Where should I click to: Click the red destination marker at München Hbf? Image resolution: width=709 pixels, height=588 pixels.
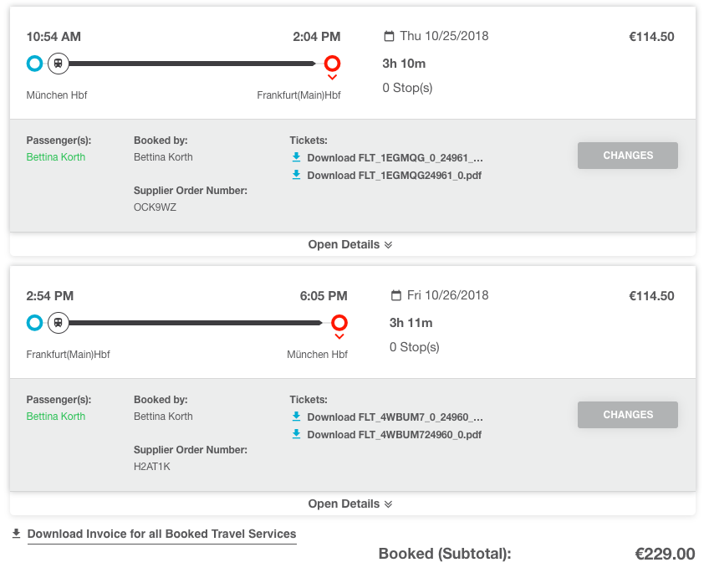click(339, 323)
